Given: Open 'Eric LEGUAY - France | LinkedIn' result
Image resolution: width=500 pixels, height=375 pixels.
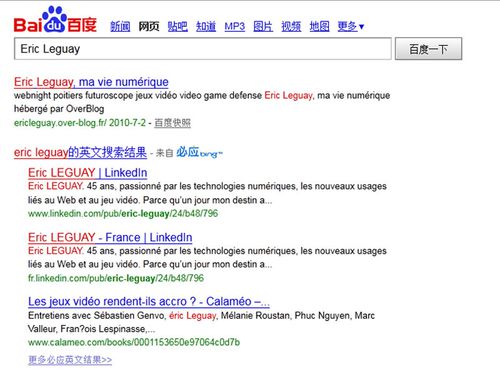Looking at the screenshot, I should click(110, 237).
